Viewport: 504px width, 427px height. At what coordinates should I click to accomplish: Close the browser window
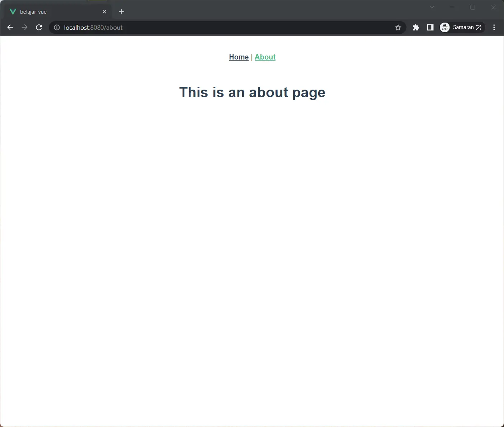[x=493, y=7]
